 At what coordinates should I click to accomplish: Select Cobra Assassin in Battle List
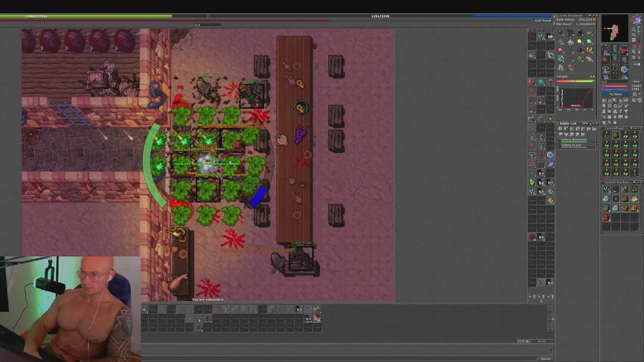coord(574,140)
